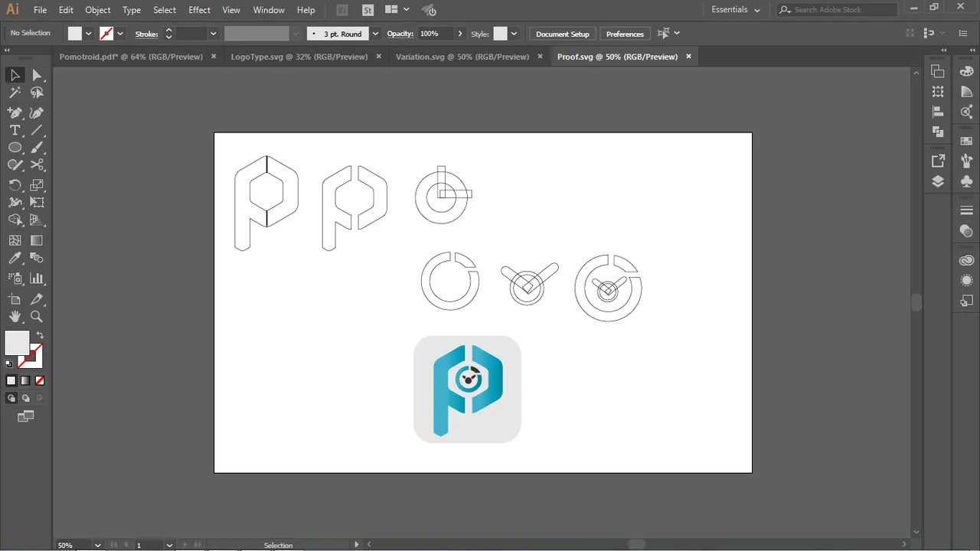Open the Layers panel icon

(x=938, y=181)
